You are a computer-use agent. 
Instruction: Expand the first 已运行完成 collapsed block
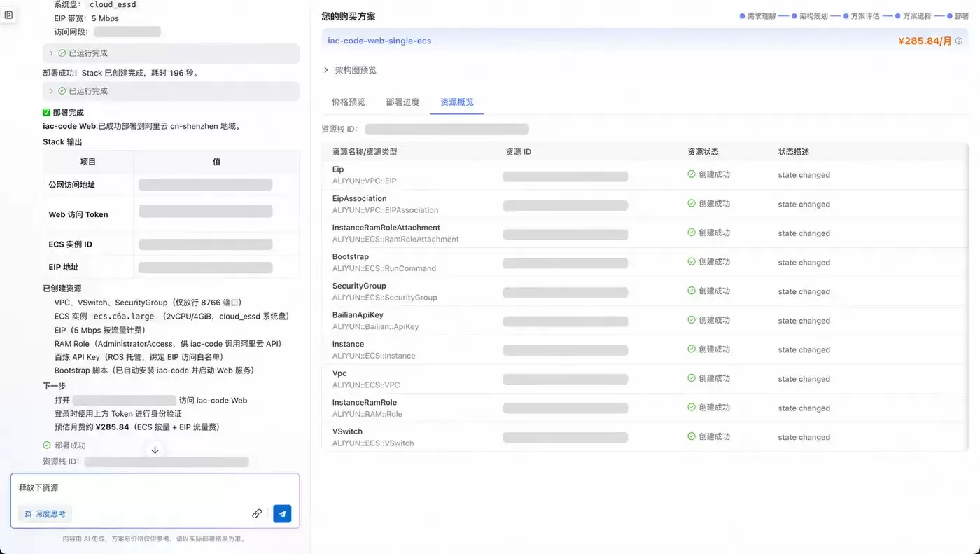coord(171,53)
